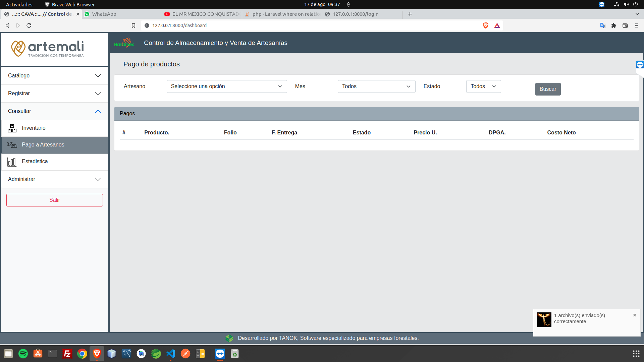Click the Inventario boxes icon in sidebar

(12, 128)
